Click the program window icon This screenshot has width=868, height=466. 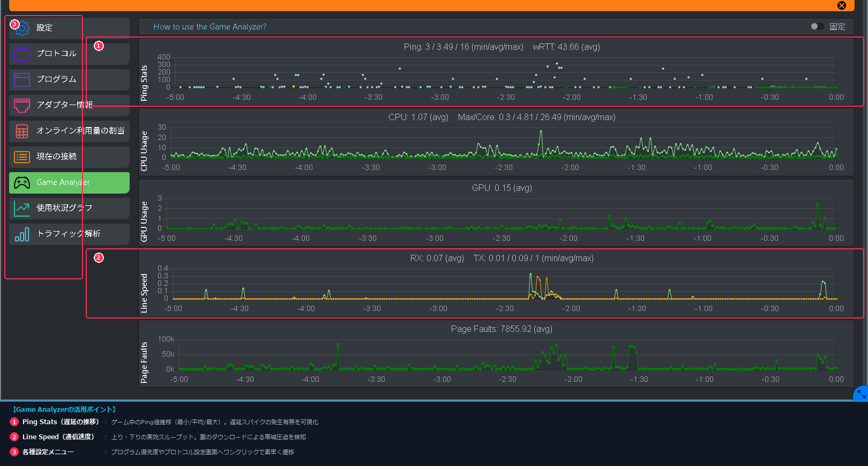click(22, 79)
